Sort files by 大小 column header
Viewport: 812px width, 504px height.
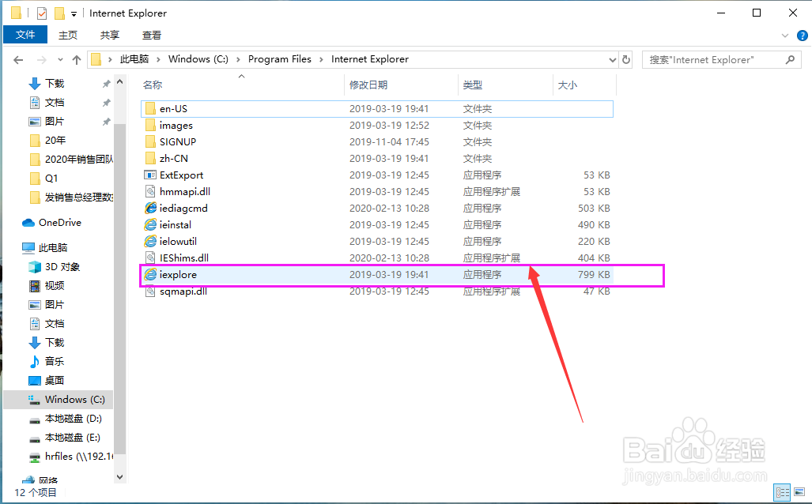(x=584, y=85)
